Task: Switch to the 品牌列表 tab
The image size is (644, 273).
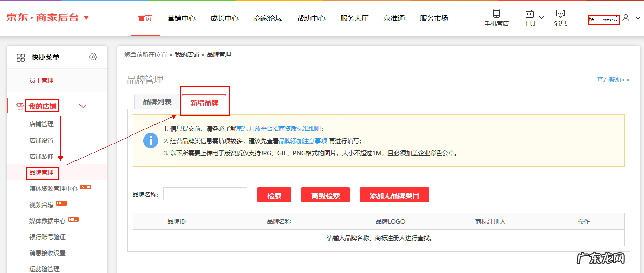Action: [x=157, y=102]
